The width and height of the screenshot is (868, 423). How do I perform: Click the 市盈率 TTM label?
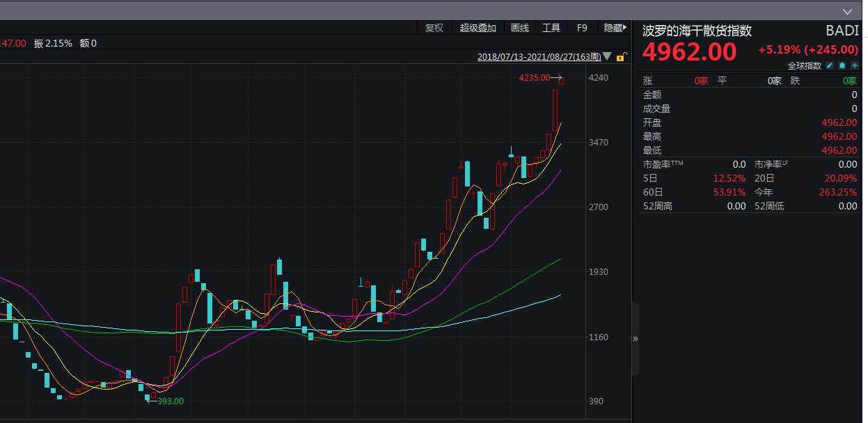tap(663, 164)
